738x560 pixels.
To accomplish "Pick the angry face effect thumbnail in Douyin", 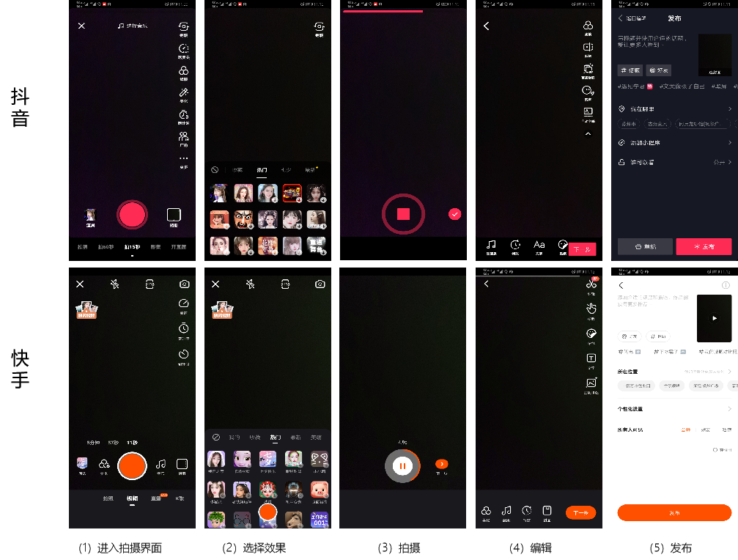I will 243,219.
